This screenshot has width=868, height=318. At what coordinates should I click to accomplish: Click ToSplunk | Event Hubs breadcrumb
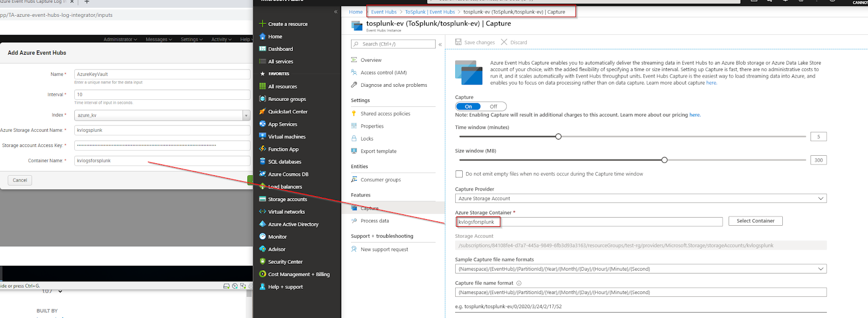click(430, 12)
